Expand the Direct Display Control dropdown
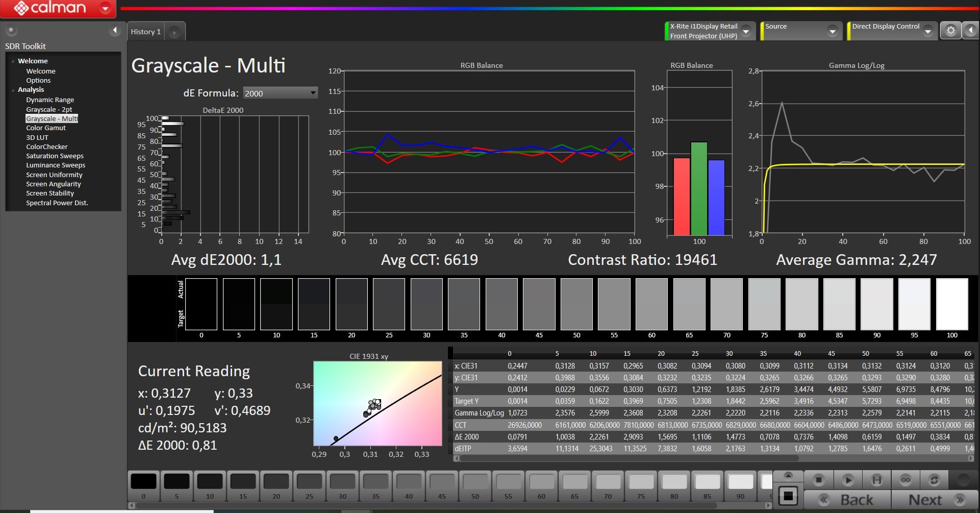 point(927,31)
